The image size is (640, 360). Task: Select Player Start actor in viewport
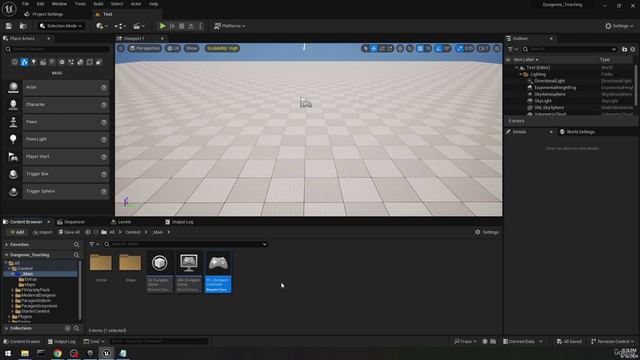click(306, 103)
